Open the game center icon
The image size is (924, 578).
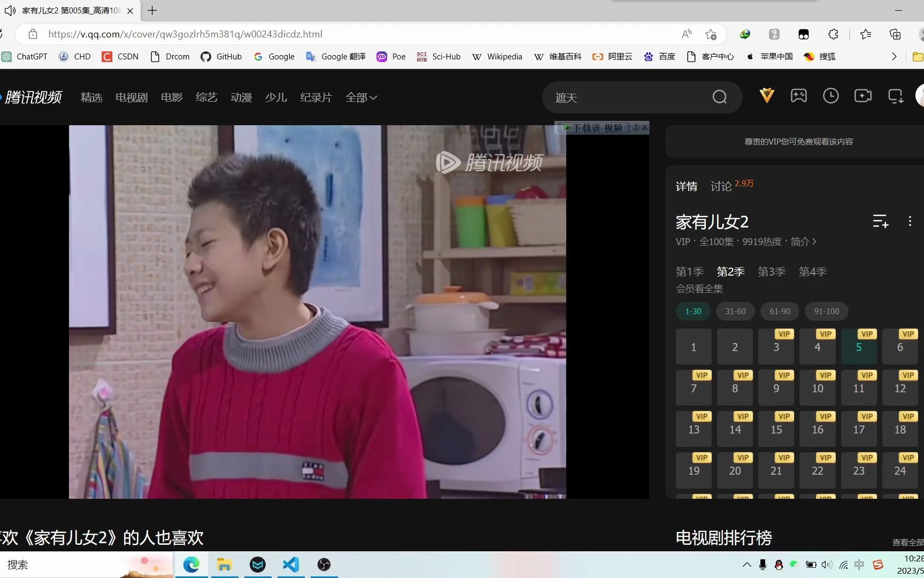(799, 96)
